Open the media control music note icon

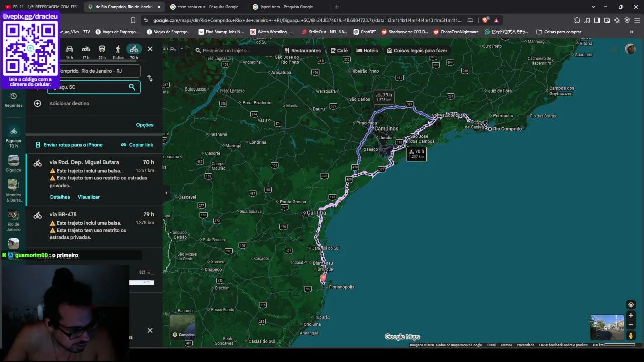coord(587,20)
